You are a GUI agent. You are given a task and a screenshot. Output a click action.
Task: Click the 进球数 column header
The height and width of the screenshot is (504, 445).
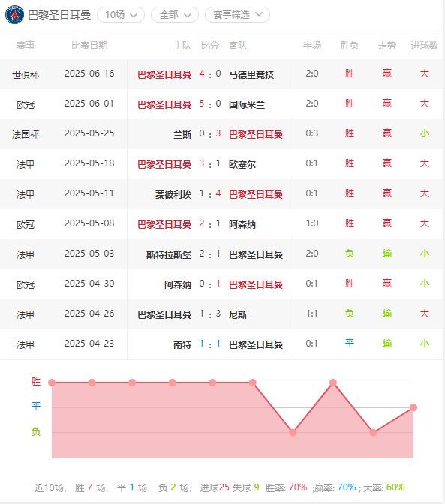(425, 46)
